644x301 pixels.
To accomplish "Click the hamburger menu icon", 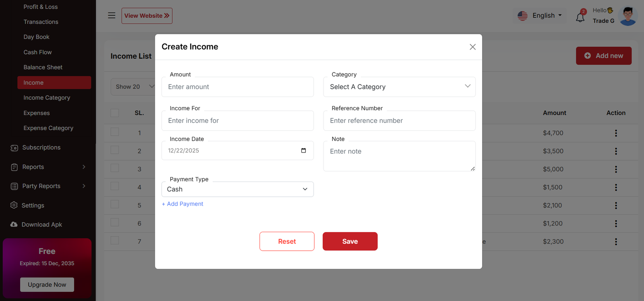I will coord(111,16).
